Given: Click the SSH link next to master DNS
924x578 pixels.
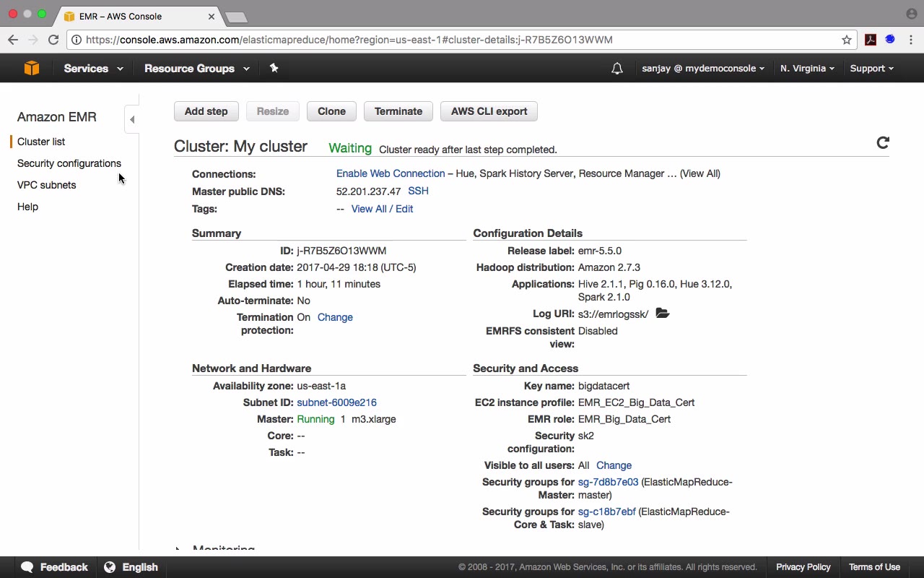Looking at the screenshot, I should [419, 191].
